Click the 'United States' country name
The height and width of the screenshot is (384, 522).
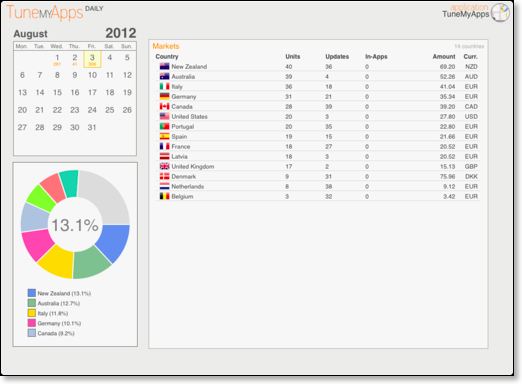(x=189, y=116)
